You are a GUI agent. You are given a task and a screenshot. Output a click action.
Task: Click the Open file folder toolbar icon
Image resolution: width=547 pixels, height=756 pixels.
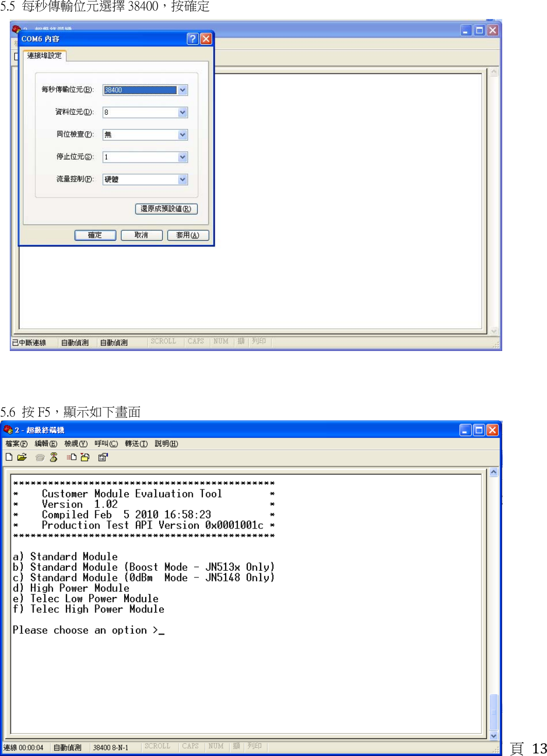coord(22,457)
